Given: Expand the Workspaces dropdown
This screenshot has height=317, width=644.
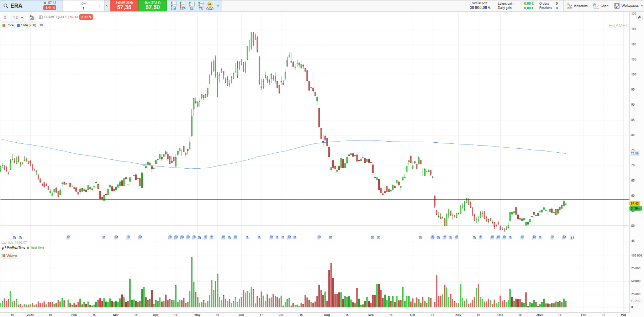Looking at the screenshot, I should coord(629,6).
